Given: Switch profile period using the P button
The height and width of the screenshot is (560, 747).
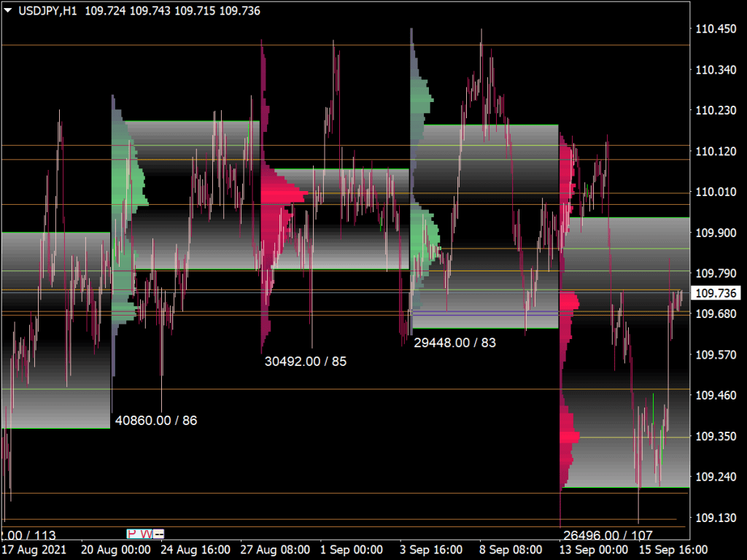Looking at the screenshot, I should 131,533.
